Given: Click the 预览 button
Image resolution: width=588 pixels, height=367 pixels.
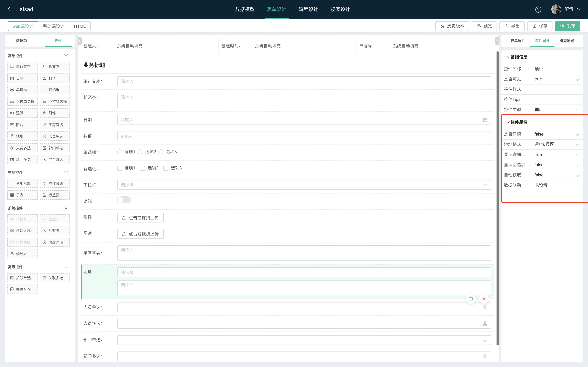Looking at the screenshot, I should coord(484,26).
